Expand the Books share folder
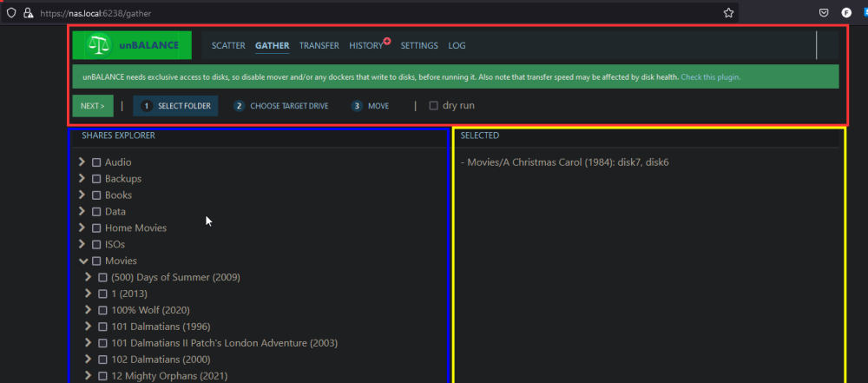Viewport: 868px width, 383px height. click(x=82, y=195)
